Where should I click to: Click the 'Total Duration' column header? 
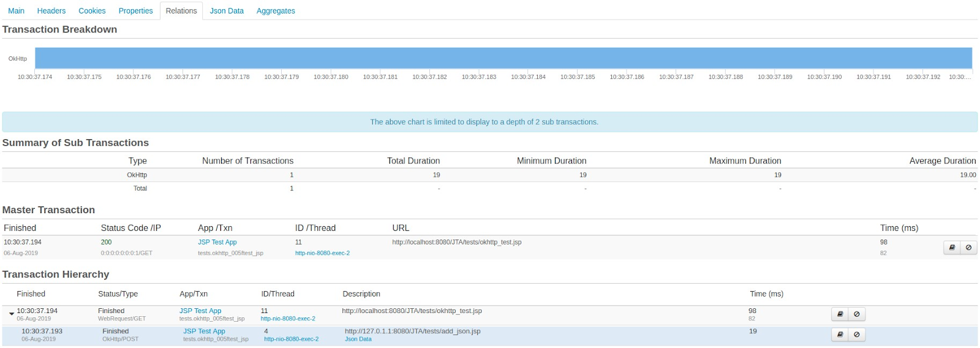(413, 161)
